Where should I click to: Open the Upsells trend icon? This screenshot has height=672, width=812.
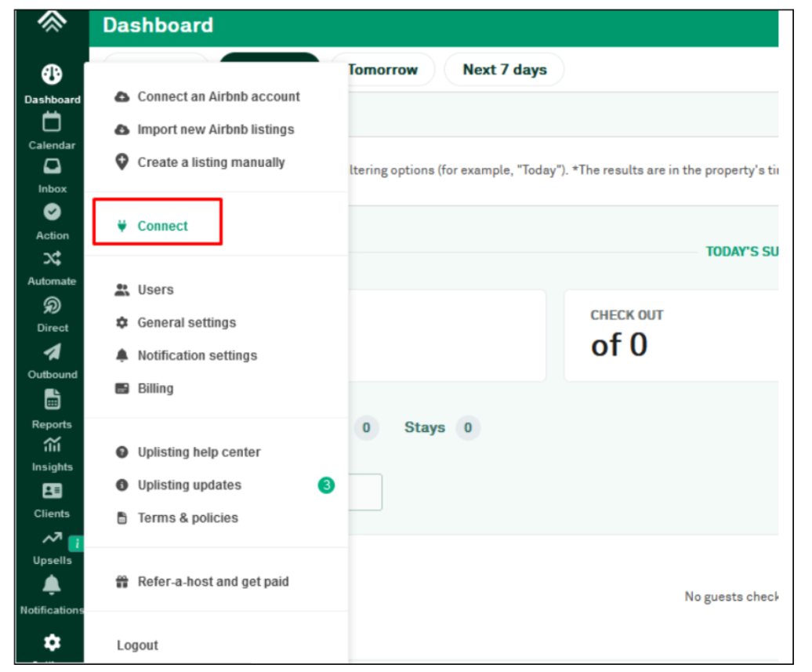coord(52,539)
